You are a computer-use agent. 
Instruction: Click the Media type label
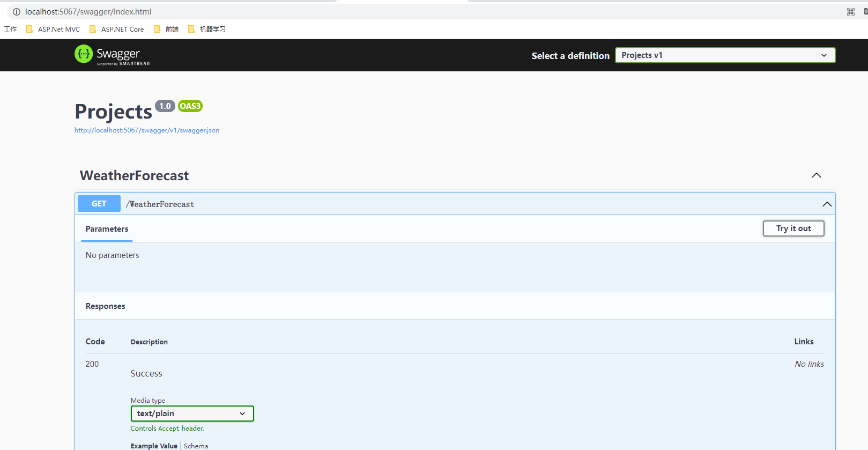tap(148, 401)
